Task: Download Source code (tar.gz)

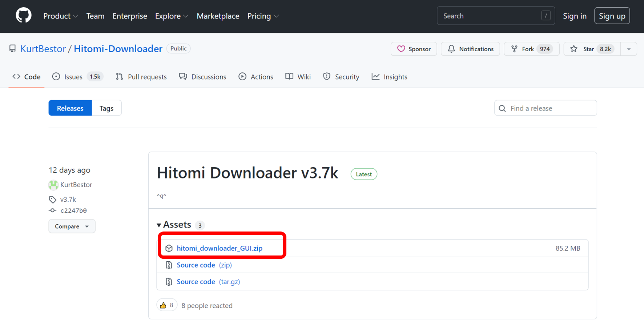Action: 208,282
